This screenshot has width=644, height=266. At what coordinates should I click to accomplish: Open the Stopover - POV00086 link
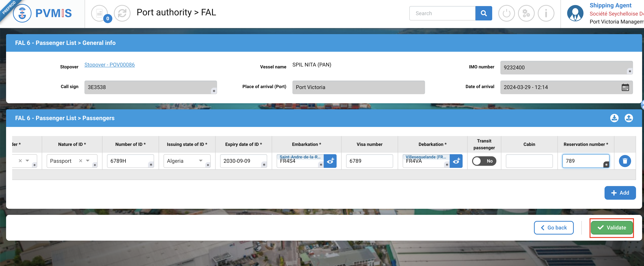tap(109, 65)
